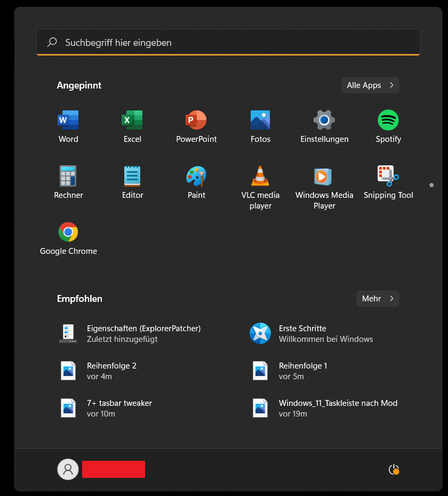Viewport: 448px width, 496px height.
Task: Open the Reihenfolge 2 recent file
Action: (x=111, y=371)
